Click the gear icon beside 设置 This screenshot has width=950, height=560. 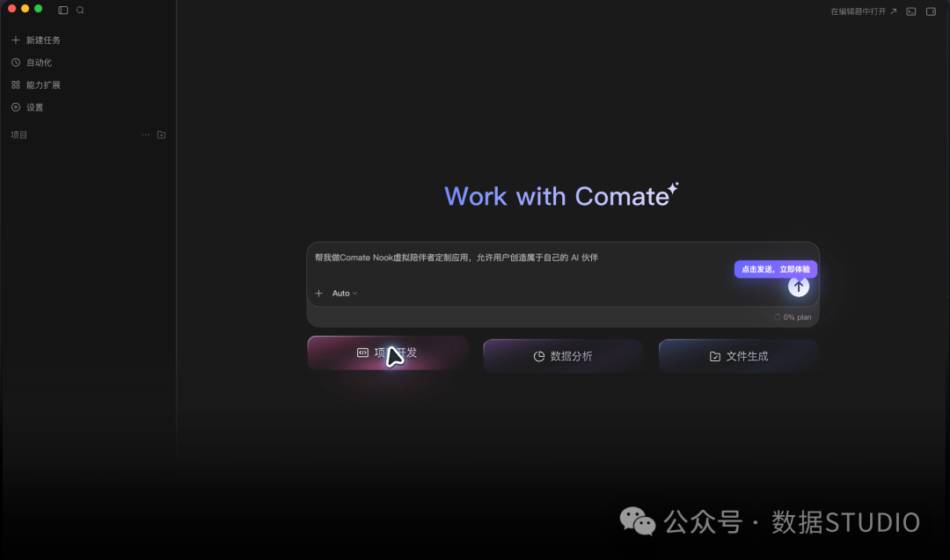pos(16,107)
